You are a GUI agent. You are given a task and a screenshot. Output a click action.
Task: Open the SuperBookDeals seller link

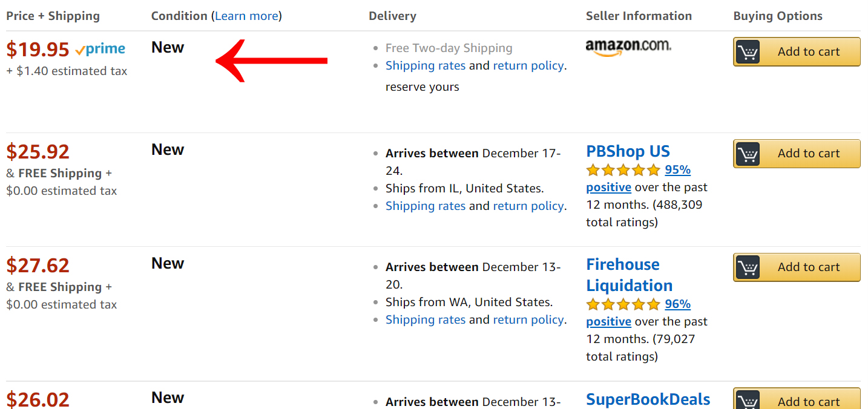(648, 399)
